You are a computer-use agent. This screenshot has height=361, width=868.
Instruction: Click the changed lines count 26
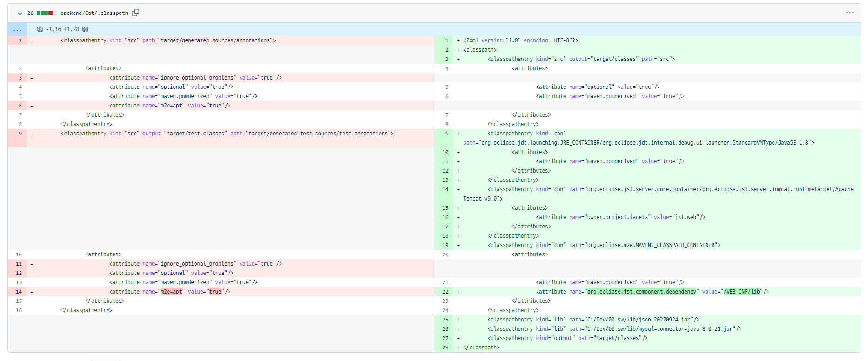coord(30,13)
